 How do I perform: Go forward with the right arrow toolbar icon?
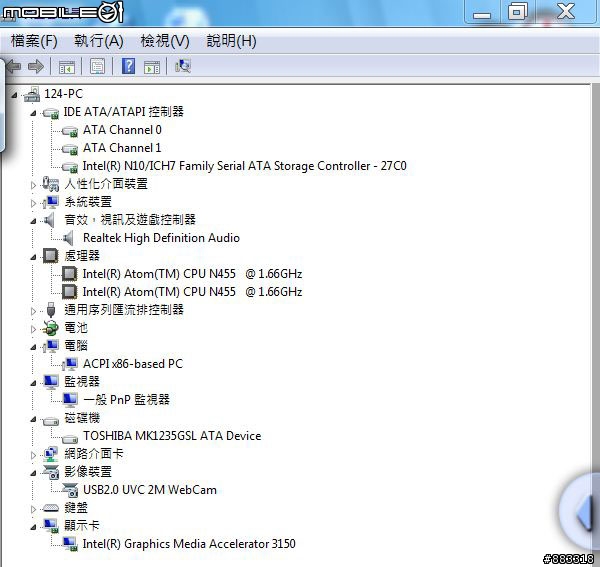coord(36,66)
